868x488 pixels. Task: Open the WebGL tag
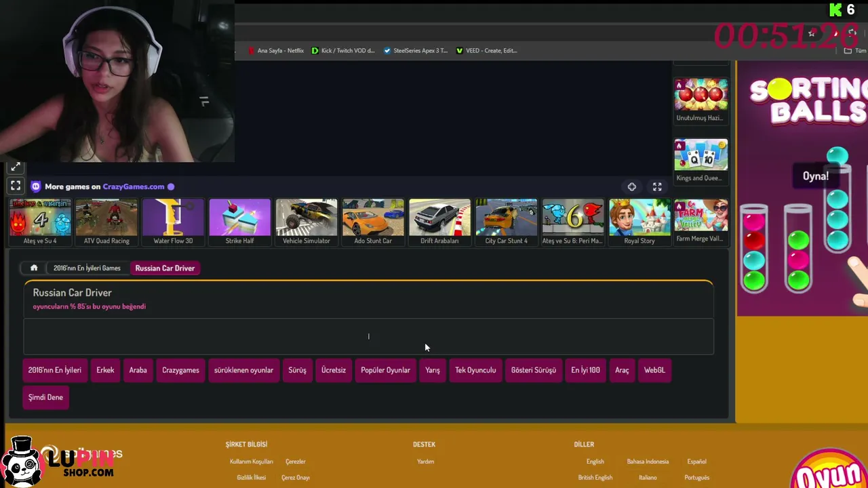click(x=654, y=370)
